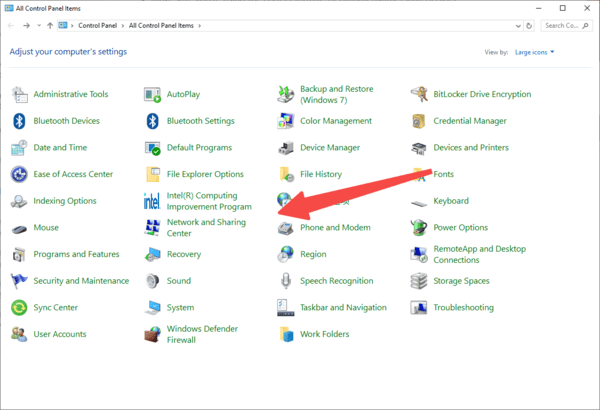Click the Sync Center icon
600x410 pixels.
click(x=20, y=307)
